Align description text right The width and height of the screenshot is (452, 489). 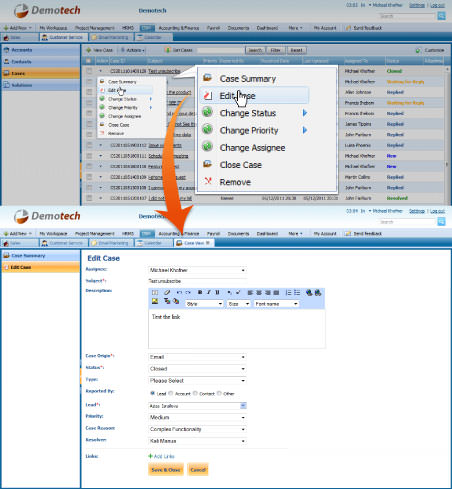pos(268,293)
